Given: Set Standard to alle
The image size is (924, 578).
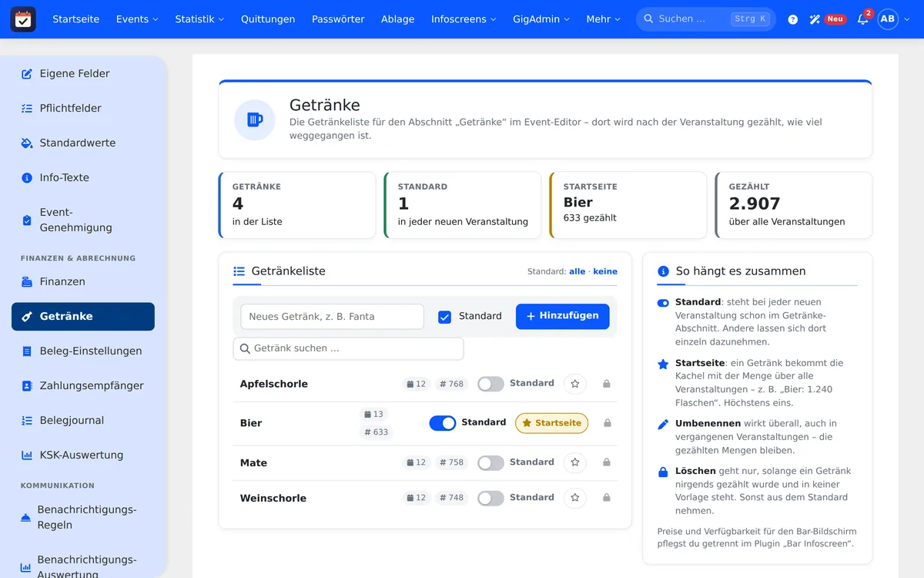Looking at the screenshot, I should pos(577,271).
